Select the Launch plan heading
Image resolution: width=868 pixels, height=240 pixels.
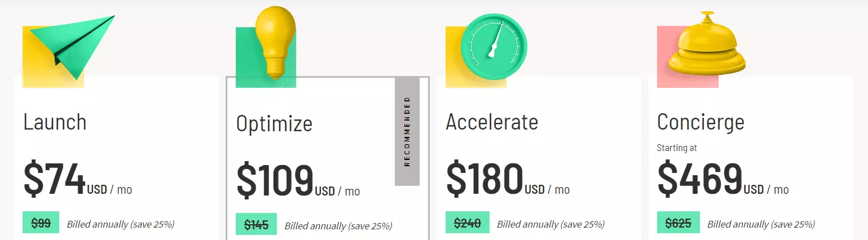(x=55, y=122)
